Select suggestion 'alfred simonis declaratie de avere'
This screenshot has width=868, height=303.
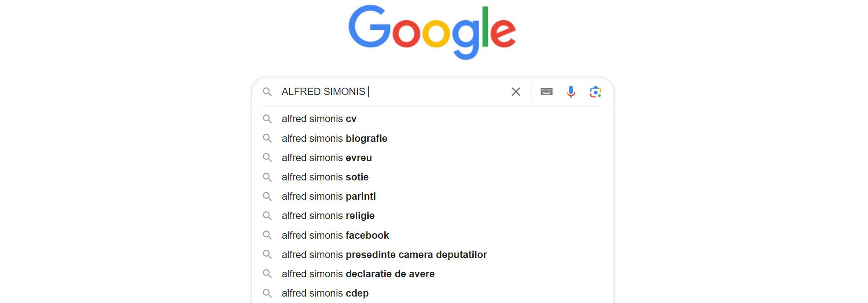[358, 274]
